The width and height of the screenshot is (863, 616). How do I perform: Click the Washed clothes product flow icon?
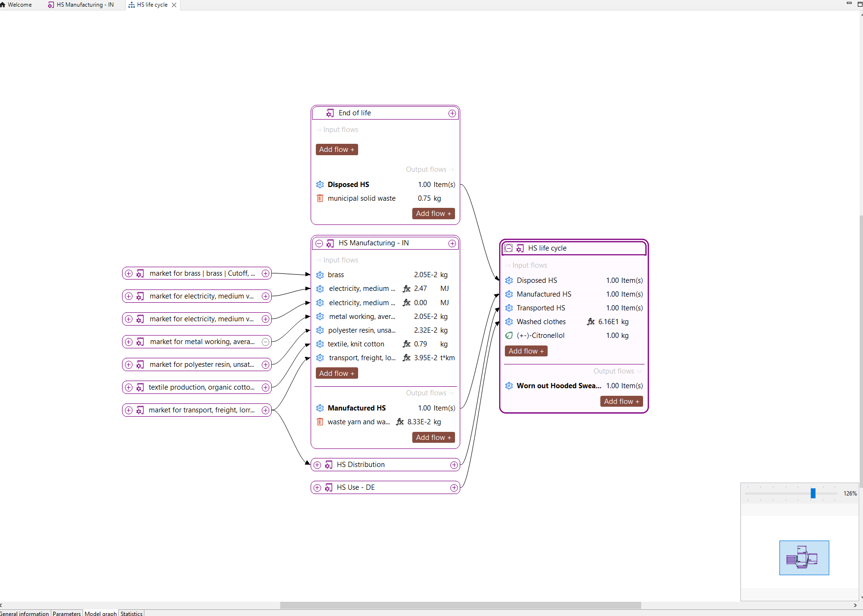(x=509, y=322)
